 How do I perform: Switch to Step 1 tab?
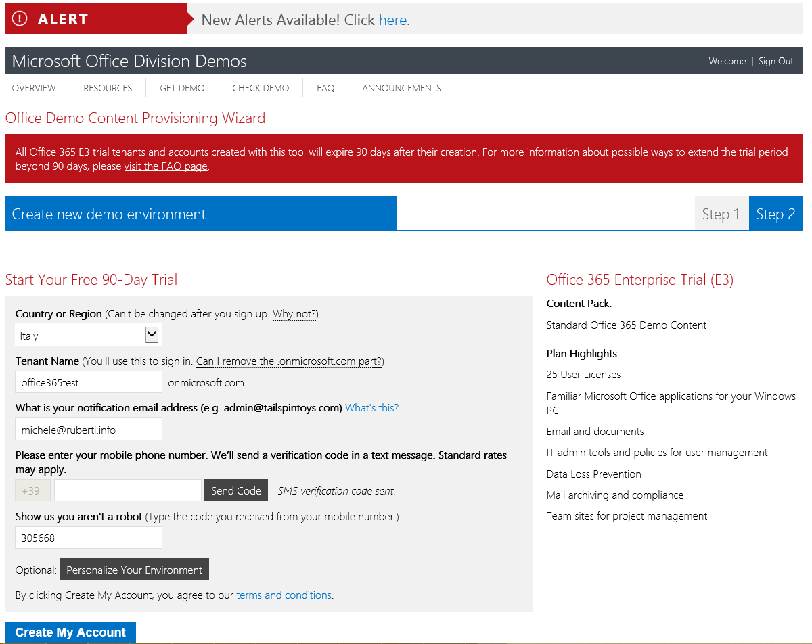pyautogui.click(x=721, y=214)
